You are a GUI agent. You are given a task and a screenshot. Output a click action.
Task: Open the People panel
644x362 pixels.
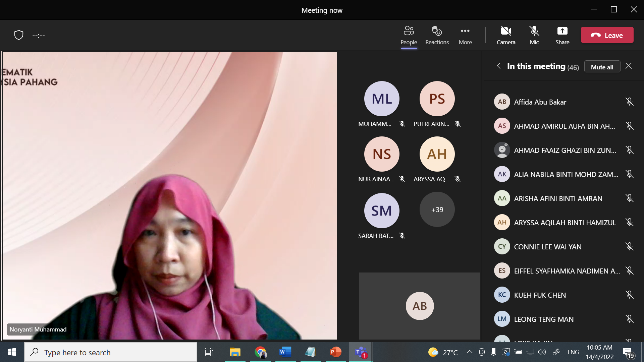click(x=409, y=35)
